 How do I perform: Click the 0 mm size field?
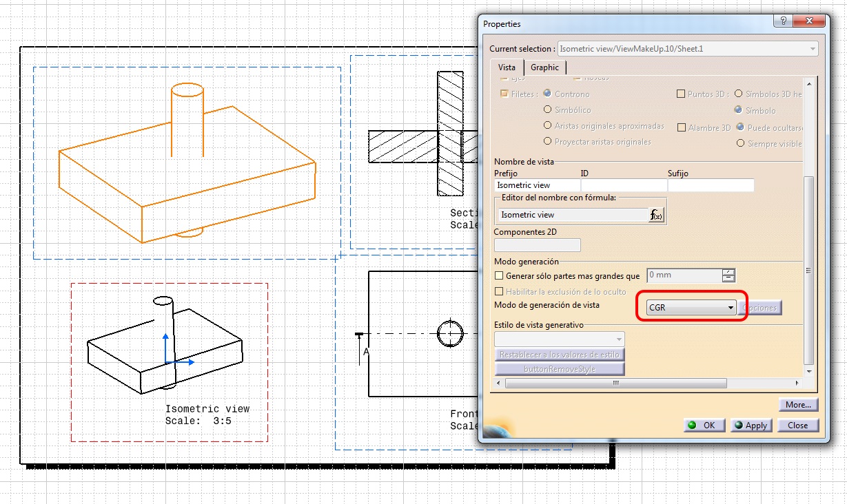(684, 275)
